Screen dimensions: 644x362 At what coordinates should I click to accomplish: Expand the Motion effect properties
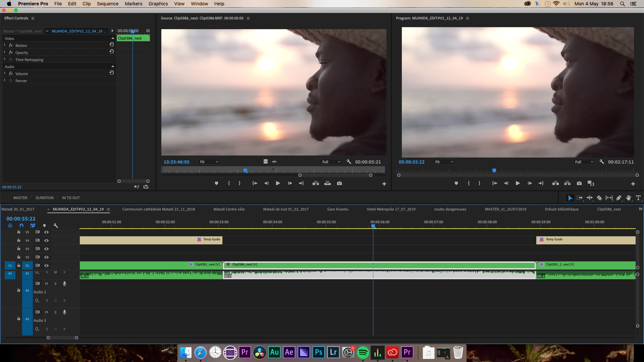[x=5, y=45]
